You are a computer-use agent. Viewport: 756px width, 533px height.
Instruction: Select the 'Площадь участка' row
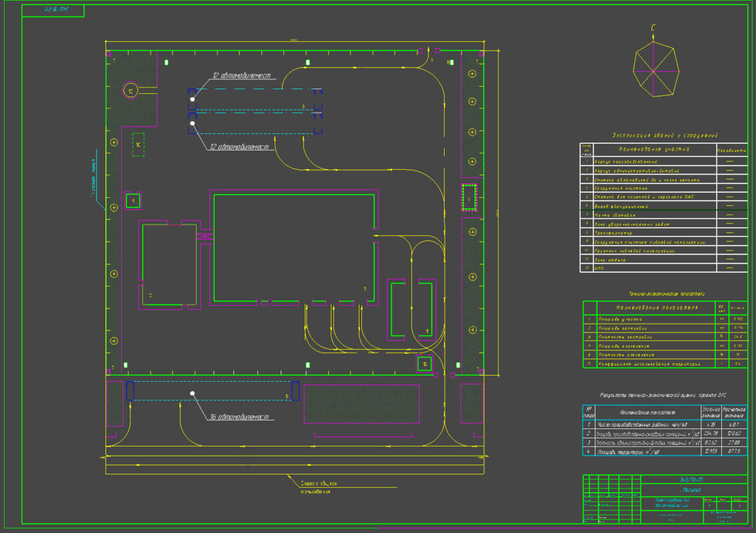point(665,319)
